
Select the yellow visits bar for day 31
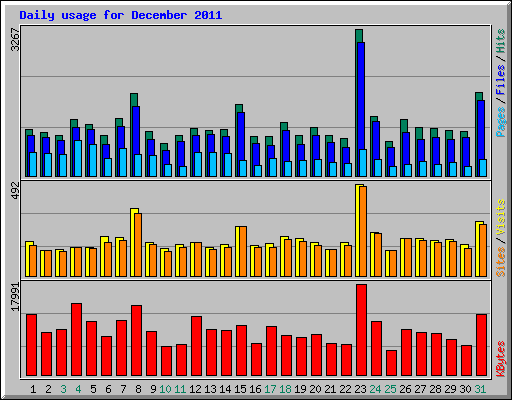(x=478, y=249)
